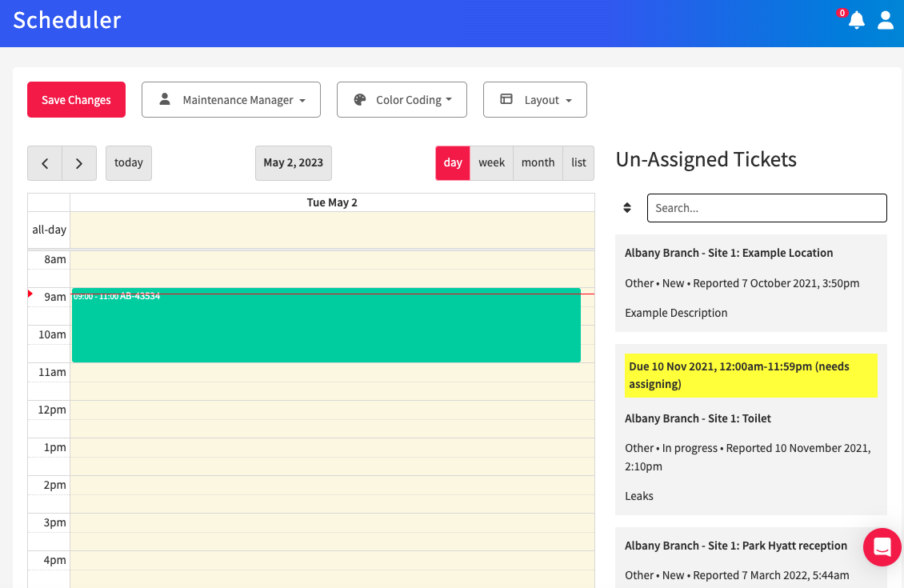Open the Color Coding dropdown
904x588 pixels.
click(x=402, y=99)
